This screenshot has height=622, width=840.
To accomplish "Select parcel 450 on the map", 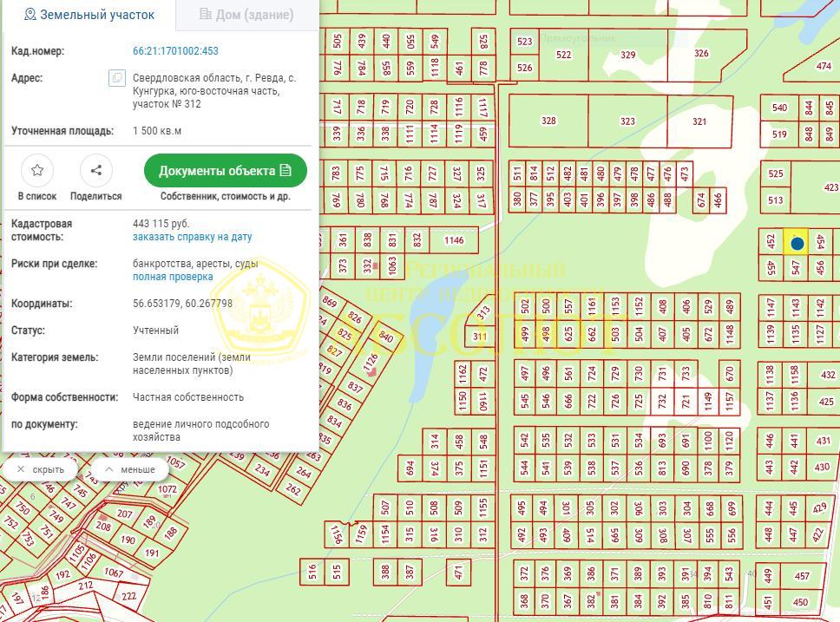I will (x=800, y=602).
